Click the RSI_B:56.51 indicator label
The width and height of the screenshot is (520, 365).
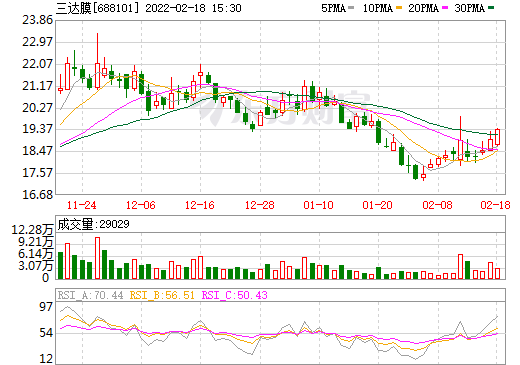[162, 295]
